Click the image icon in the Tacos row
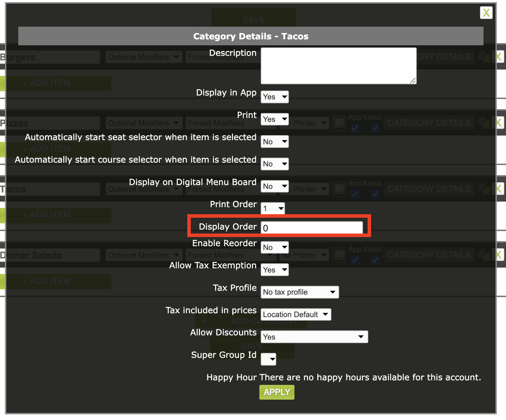Viewport: 506px width, 420px height. 339,189
